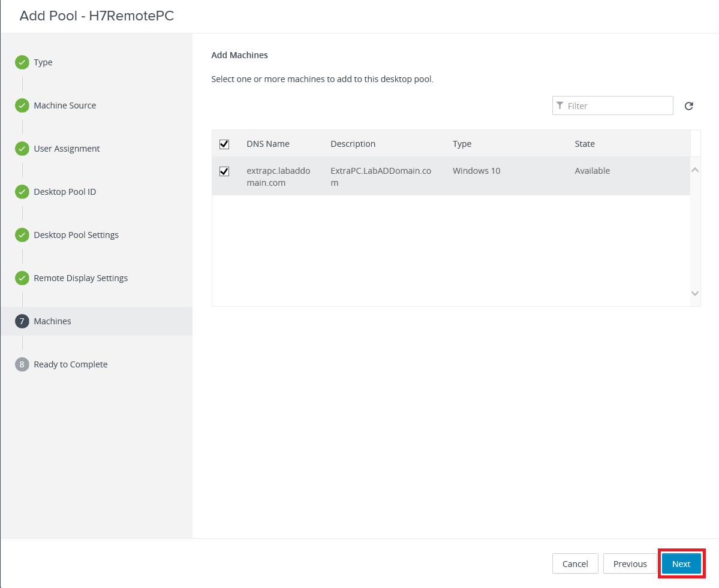Image resolution: width=719 pixels, height=588 pixels.
Task: Uncheck the extrapc.labaddomain.com machine checkbox
Action: pos(224,171)
